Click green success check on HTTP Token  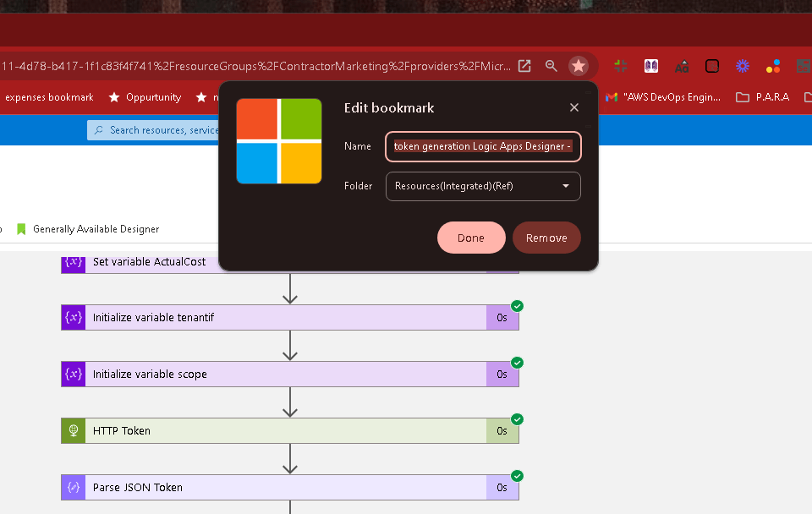[517, 419]
